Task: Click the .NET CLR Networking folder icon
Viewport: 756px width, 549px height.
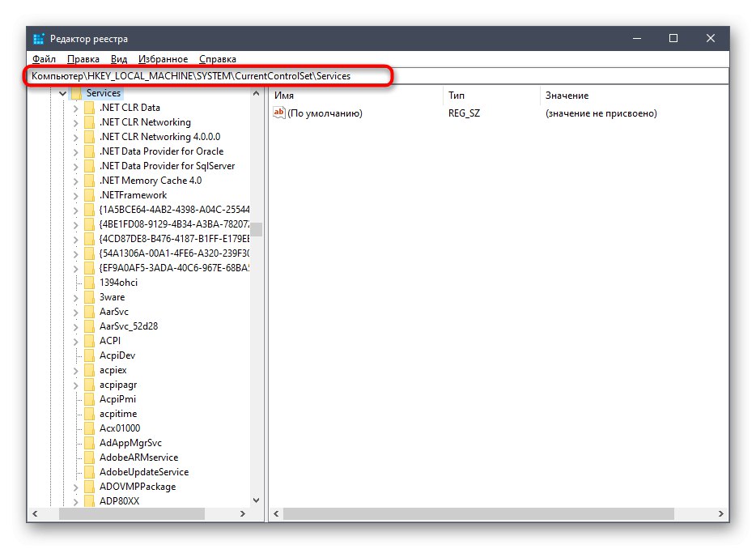Action: (x=89, y=122)
